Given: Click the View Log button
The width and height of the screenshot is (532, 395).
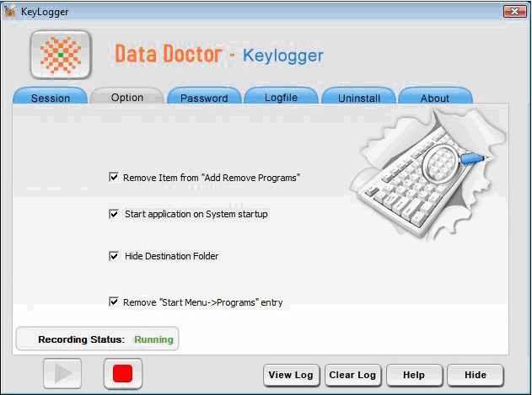Looking at the screenshot, I should [291, 375].
